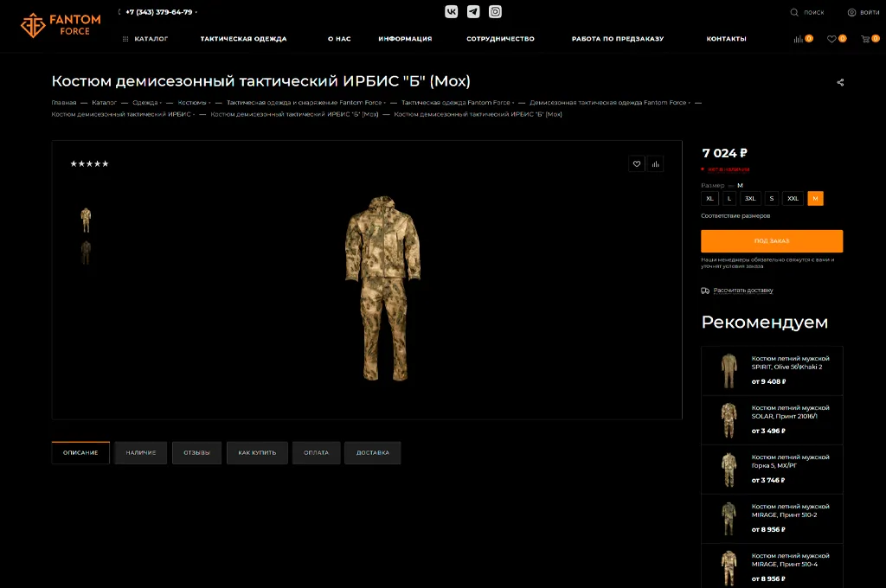This screenshot has height=588, width=886.
Task: Choose size XXL option
Action: (x=793, y=199)
